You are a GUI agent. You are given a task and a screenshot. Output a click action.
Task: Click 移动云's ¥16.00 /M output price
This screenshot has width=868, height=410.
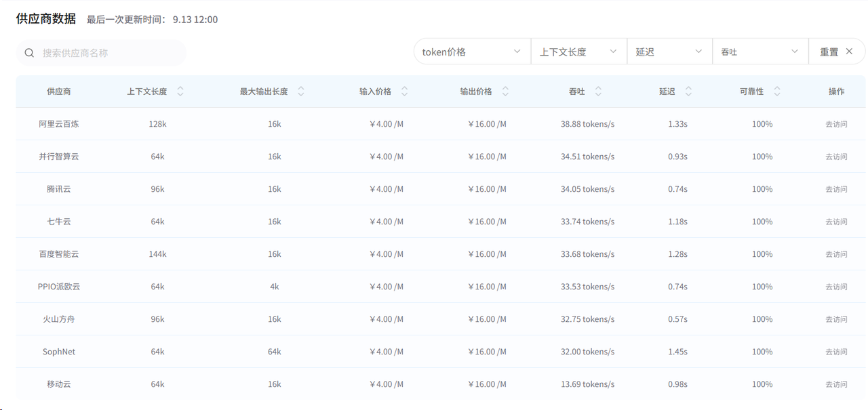(x=487, y=384)
